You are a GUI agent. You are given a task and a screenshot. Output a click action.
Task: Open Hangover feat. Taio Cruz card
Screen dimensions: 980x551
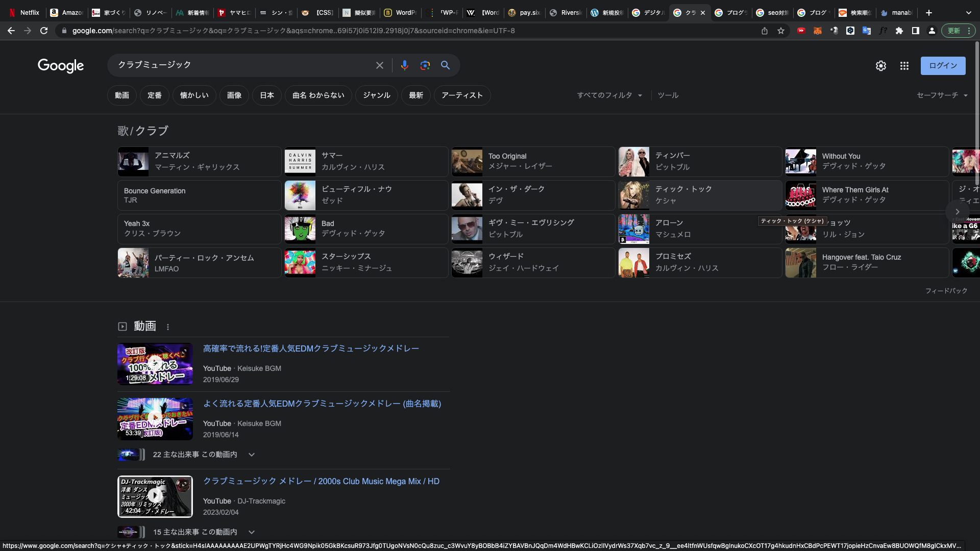867,263
